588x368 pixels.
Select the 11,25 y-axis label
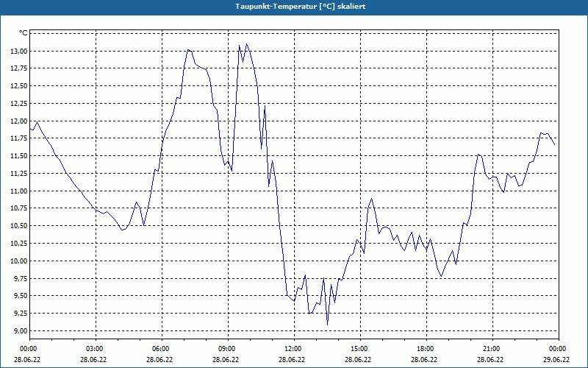click(18, 174)
